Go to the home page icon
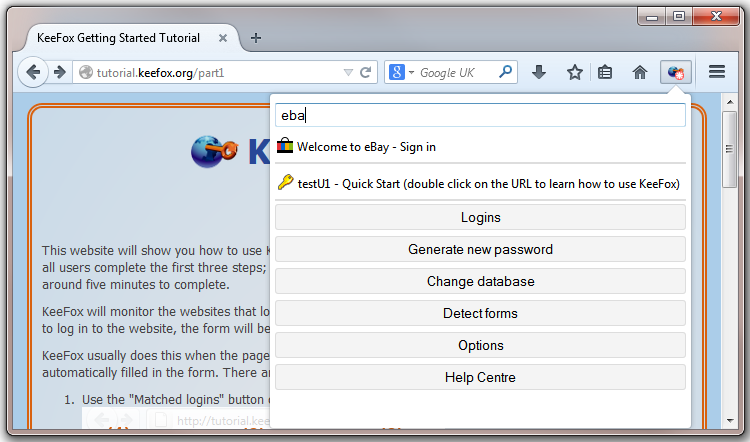Image resolution: width=750 pixels, height=442 pixels. click(x=640, y=73)
